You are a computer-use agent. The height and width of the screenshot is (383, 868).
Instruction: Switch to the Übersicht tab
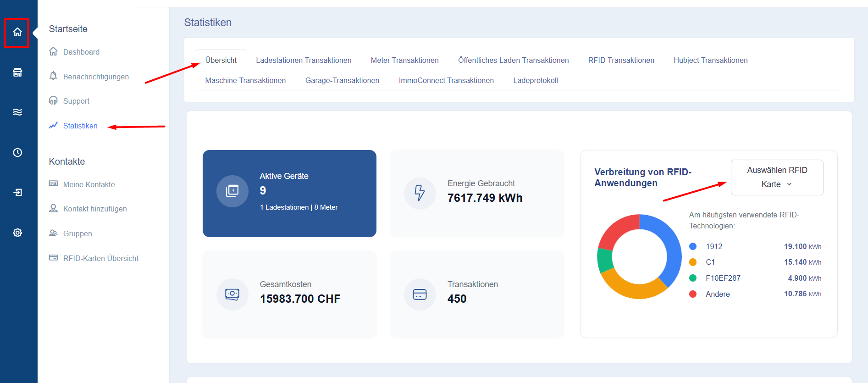coord(221,60)
